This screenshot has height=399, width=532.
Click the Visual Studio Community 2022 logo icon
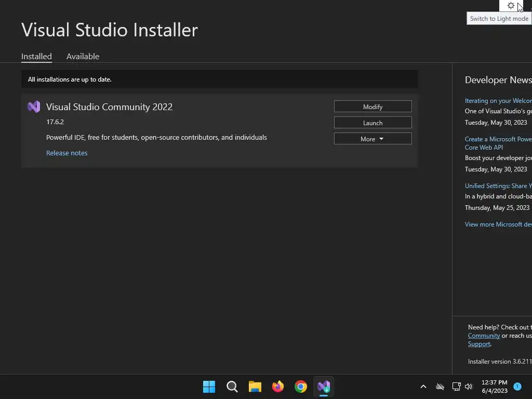tap(34, 107)
